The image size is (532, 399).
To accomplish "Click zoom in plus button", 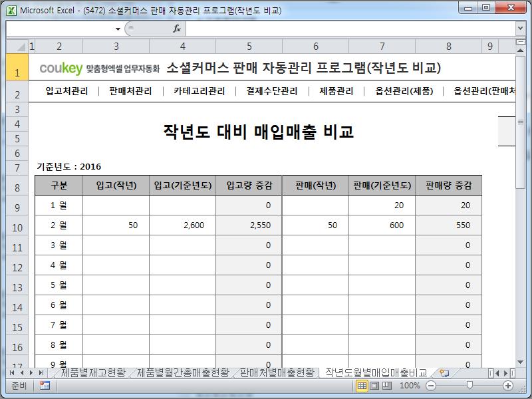I will (507, 386).
